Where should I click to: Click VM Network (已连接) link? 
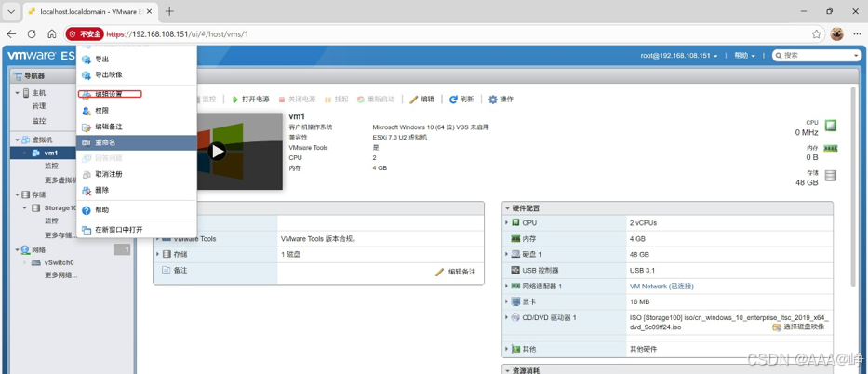(x=661, y=287)
